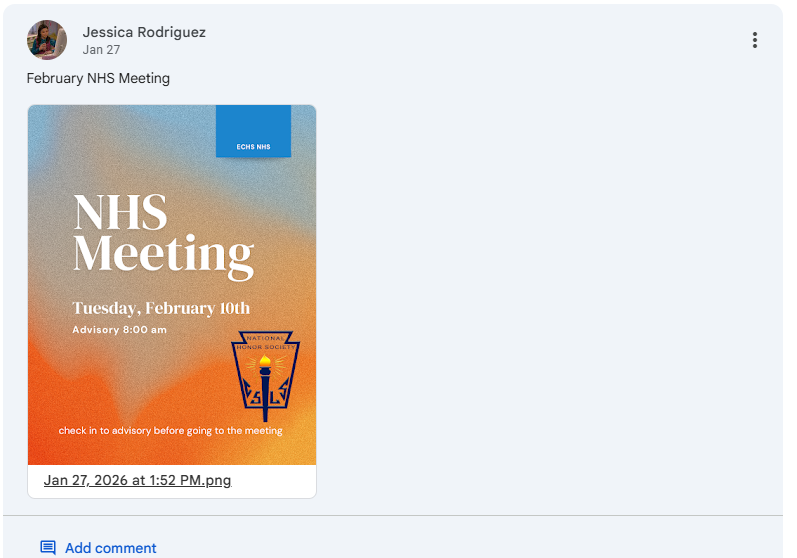Screen dimensions: 797x558
Task: Click Jessica Rodriguez's profile avatar
Action: (x=47, y=40)
